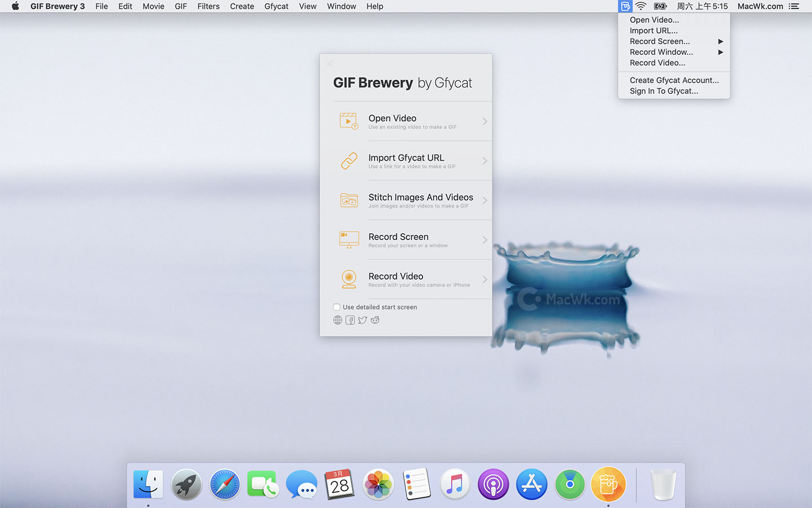812x508 pixels.
Task: Click the GIF Brewery beer mug Dock icon
Action: (608, 484)
